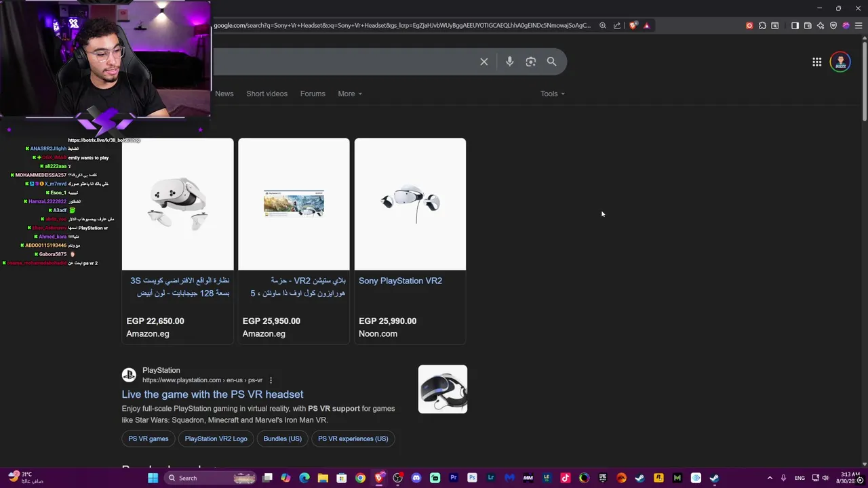The width and height of the screenshot is (868, 488).
Task: Switch to the Short videos tab
Action: coord(267,94)
